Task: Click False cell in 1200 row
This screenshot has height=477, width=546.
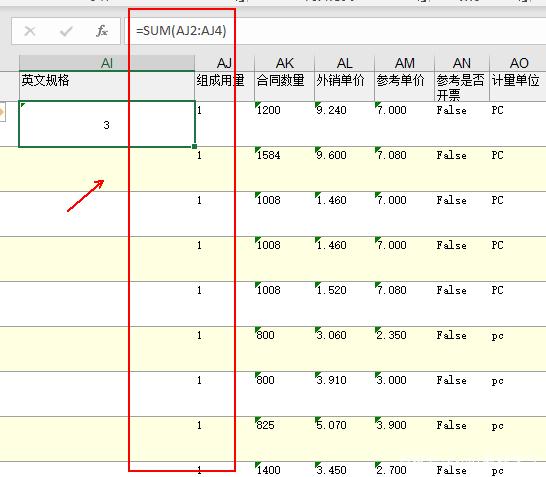Action: [x=462, y=124]
